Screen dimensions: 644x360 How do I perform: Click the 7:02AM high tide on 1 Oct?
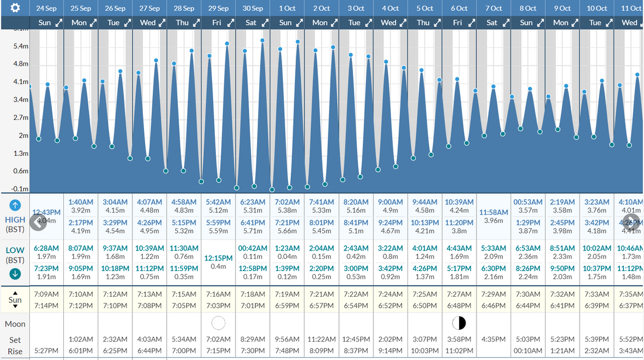(x=287, y=202)
